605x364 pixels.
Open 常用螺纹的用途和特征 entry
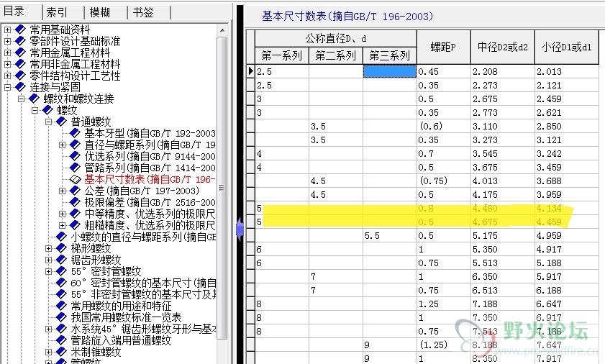121,306
